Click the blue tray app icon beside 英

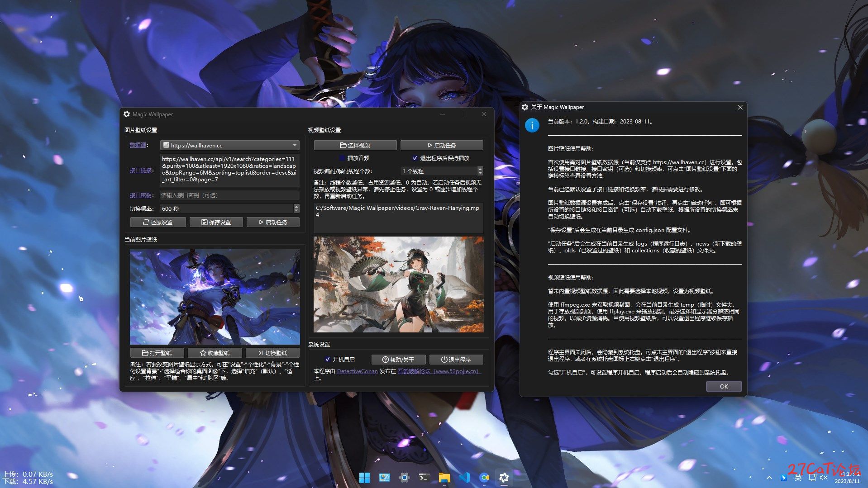(784, 478)
